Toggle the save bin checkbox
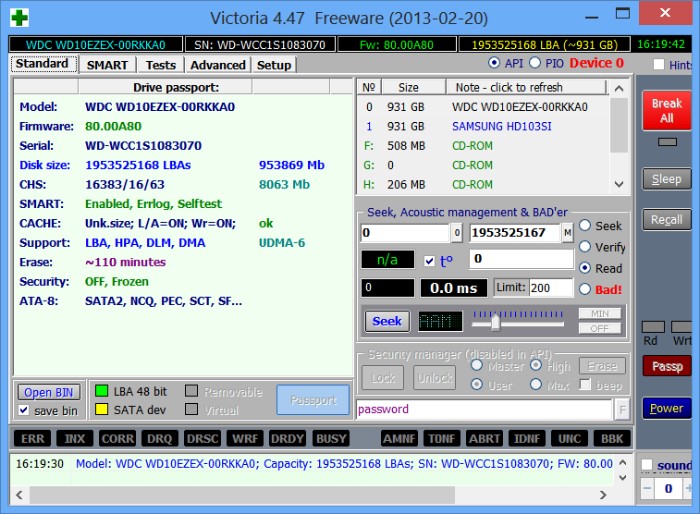The height and width of the screenshot is (514, 700). point(24,410)
